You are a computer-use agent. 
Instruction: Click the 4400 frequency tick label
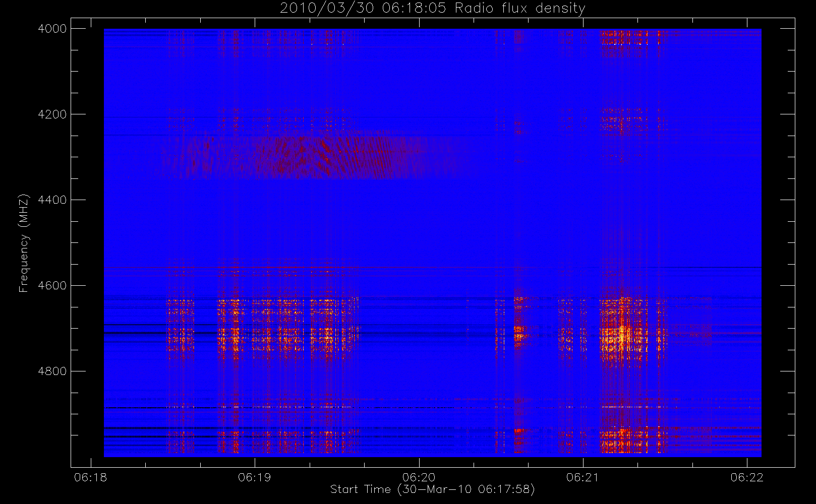click(x=52, y=200)
